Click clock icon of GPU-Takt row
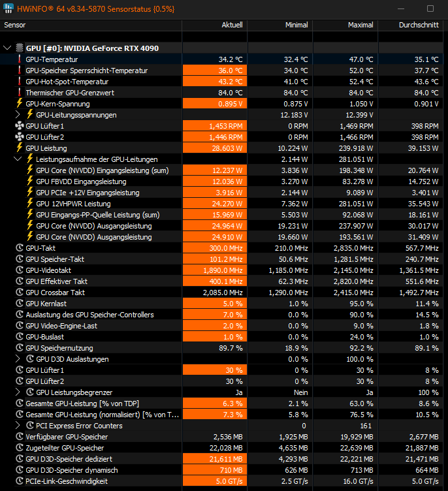 (20, 248)
